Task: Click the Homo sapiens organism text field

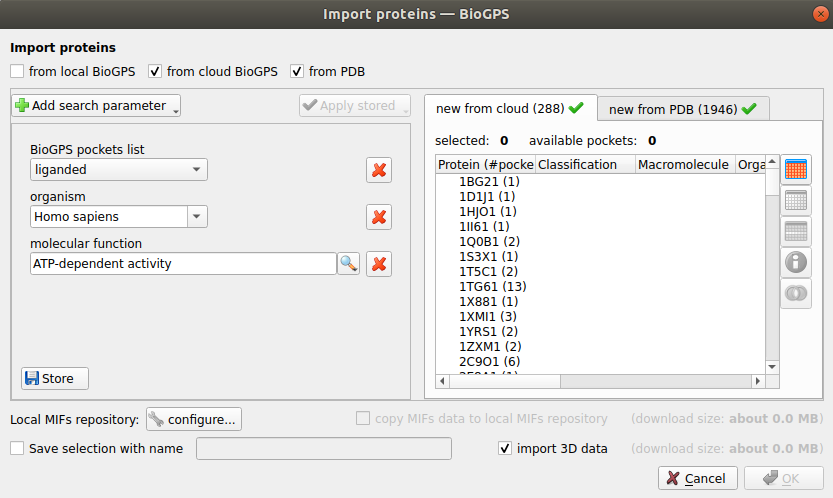Action: pos(109,217)
